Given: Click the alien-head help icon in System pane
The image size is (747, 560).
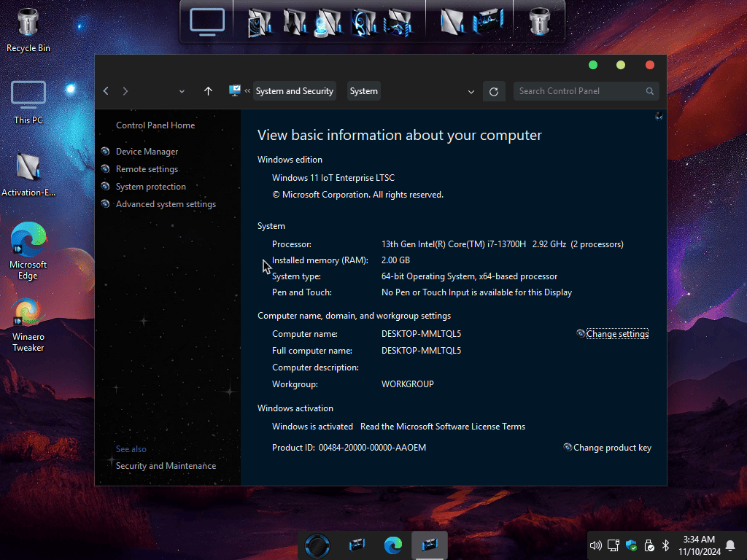Looking at the screenshot, I should pos(659,116).
